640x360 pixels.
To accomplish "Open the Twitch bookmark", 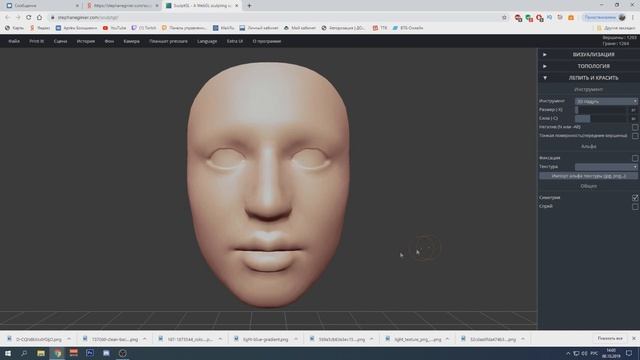I will click(144, 28).
